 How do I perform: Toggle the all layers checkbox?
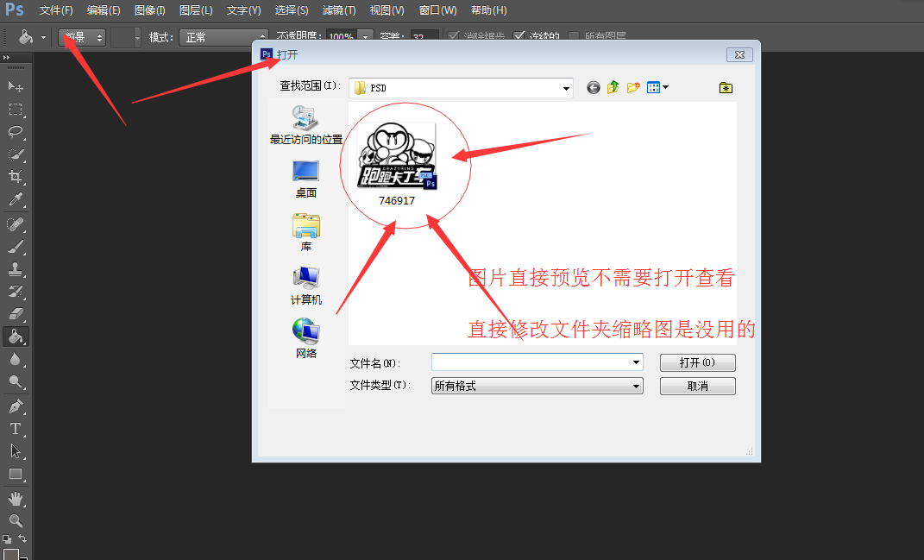click(574, 36)
